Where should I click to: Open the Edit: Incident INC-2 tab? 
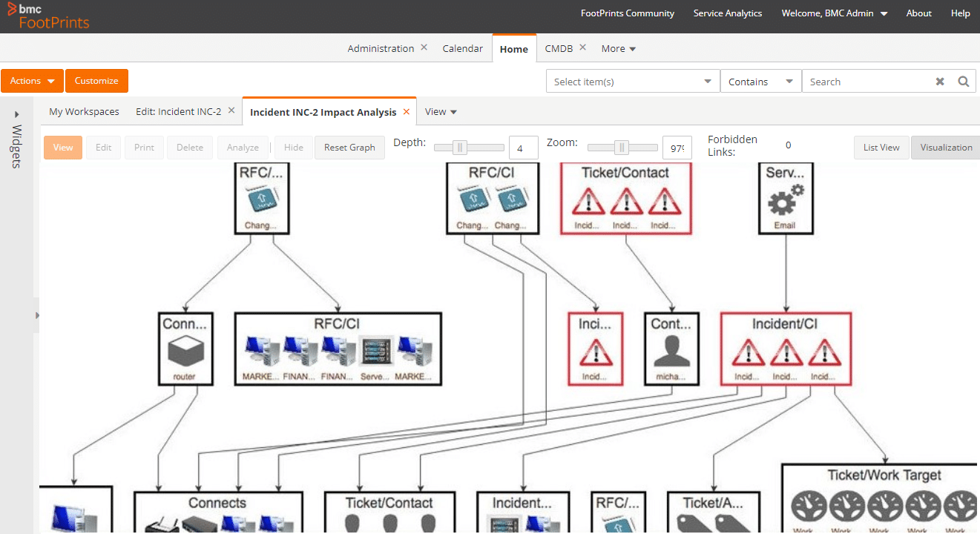tap(178, 111)
